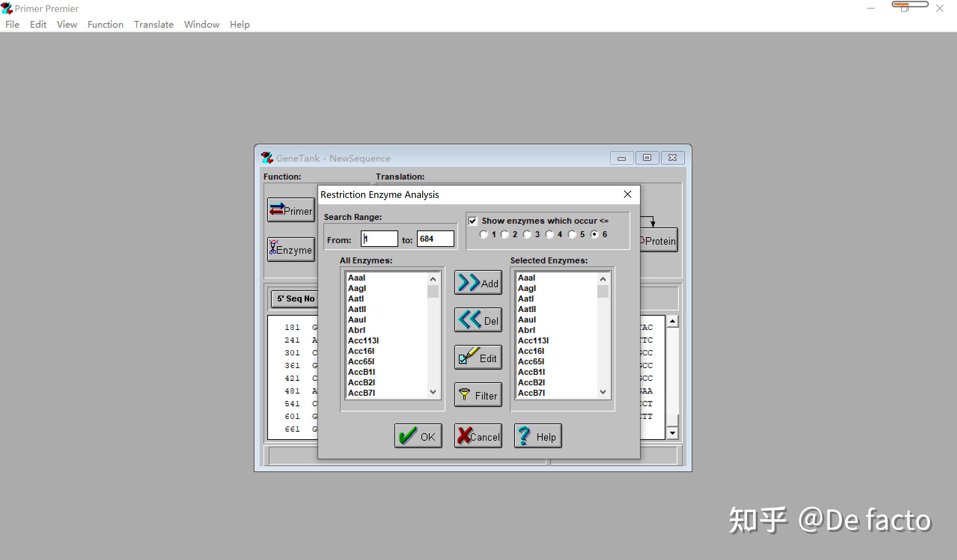Select occurrence radio button 3

click(527, 235)
